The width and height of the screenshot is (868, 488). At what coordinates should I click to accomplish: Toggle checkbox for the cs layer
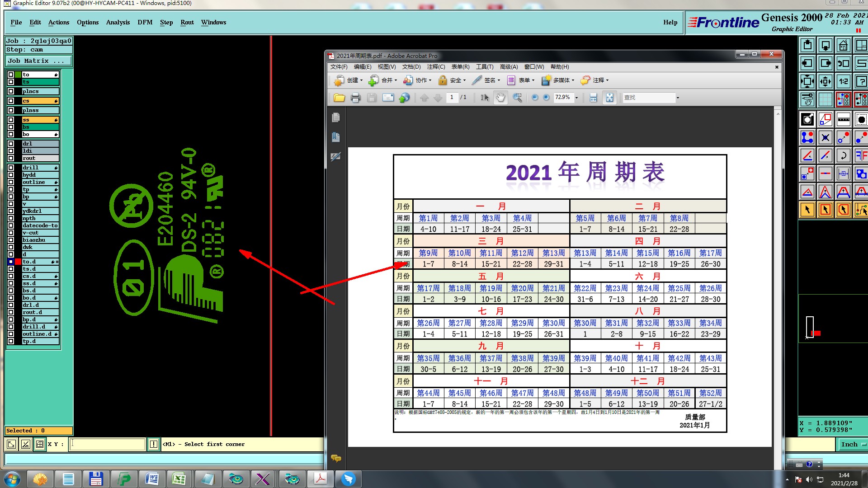click(x=11, y=101)
